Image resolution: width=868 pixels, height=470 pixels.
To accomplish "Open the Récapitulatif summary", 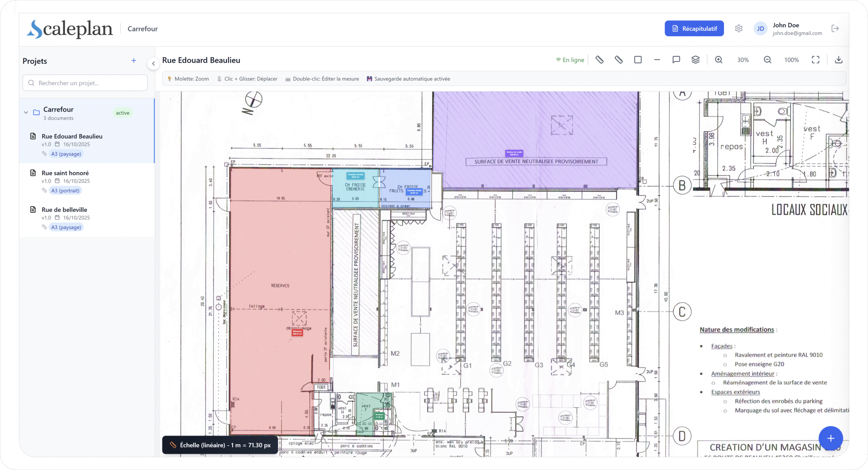I will pos(694,29).
